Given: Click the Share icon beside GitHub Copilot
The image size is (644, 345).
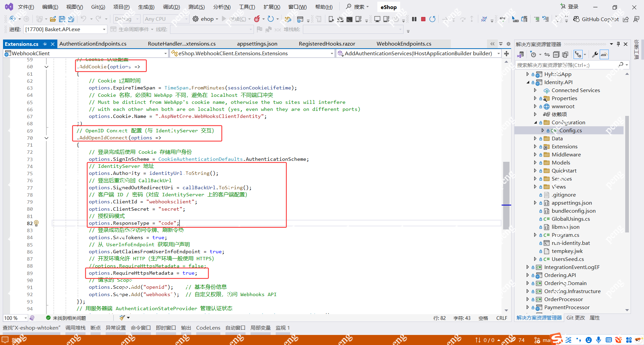Looking at the screenshot, I should coord(626,19).
